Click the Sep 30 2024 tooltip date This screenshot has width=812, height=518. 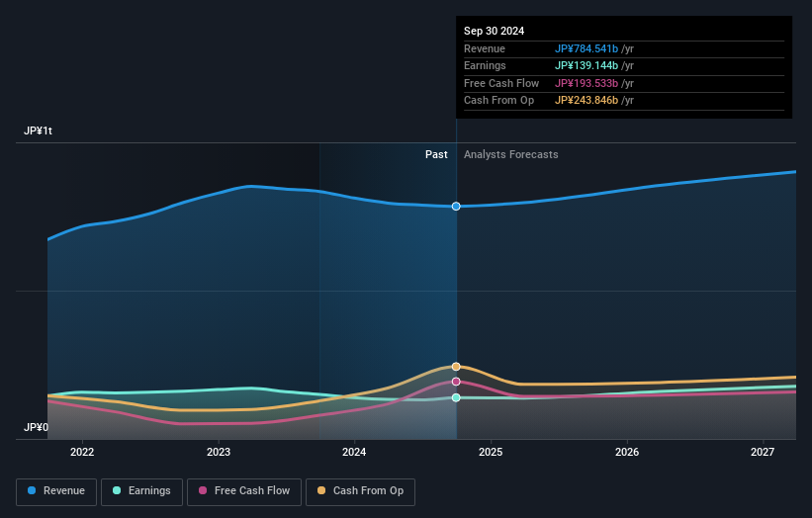495,31
